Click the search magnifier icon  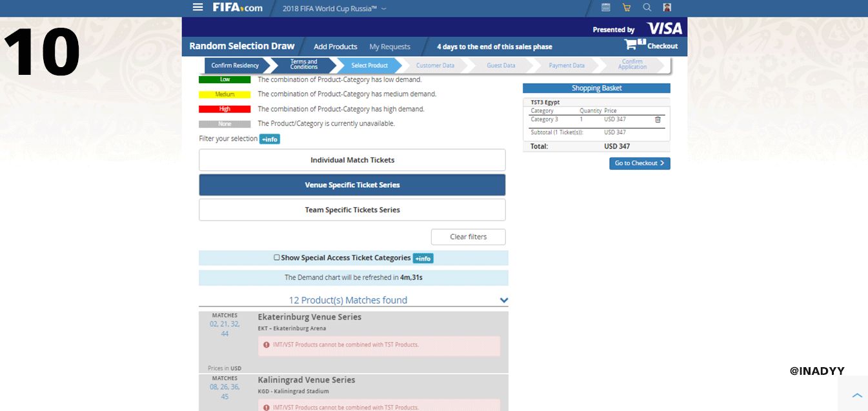point(647,8)
